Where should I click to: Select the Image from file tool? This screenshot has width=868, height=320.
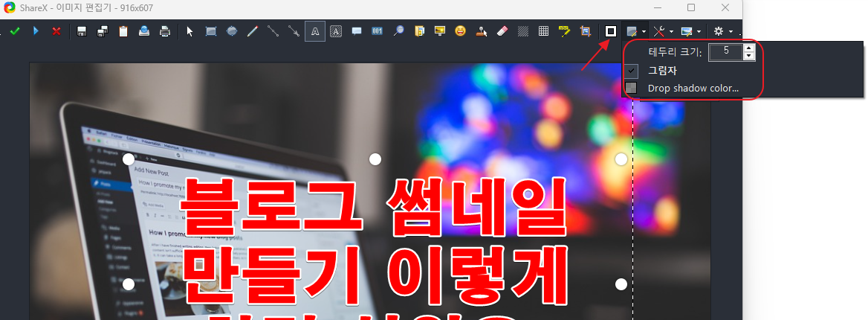pyautogui.click(x=419, y=31)
